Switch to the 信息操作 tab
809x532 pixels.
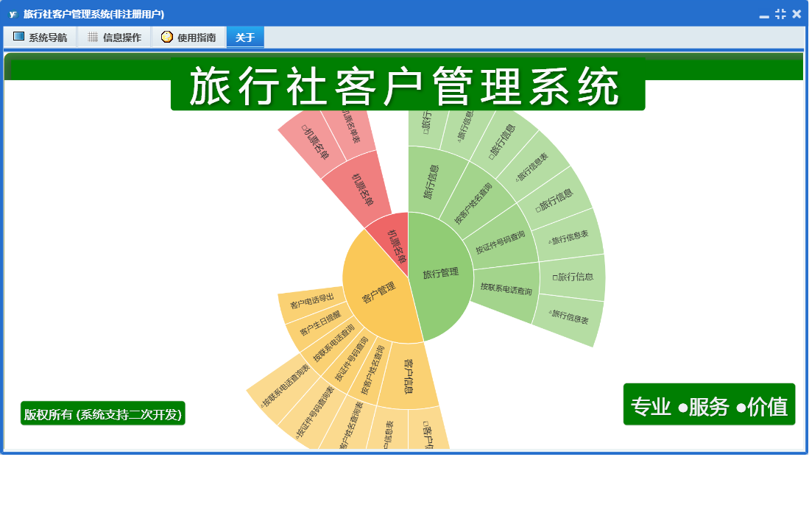pyautogui.click(x=115, y=37)
